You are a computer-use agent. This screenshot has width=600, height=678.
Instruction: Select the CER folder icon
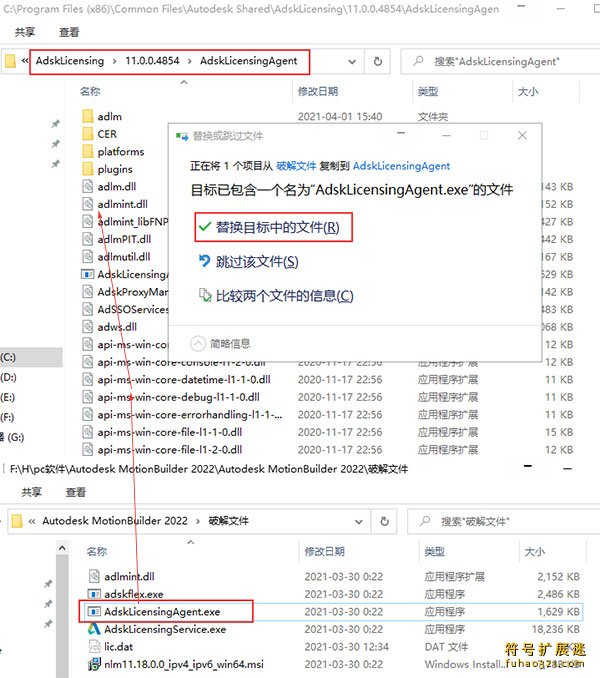pyautogui.click(x=88, y=134)
